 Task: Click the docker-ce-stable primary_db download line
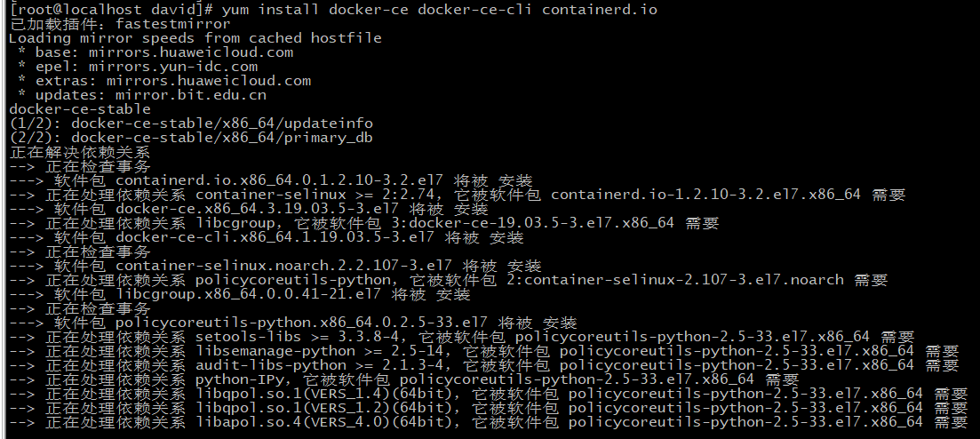191,138
